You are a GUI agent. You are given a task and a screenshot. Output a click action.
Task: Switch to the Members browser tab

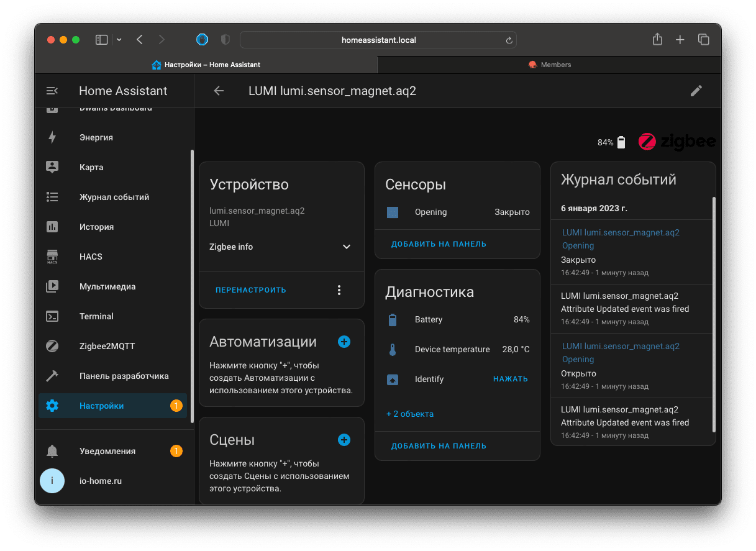click(549, 65)
